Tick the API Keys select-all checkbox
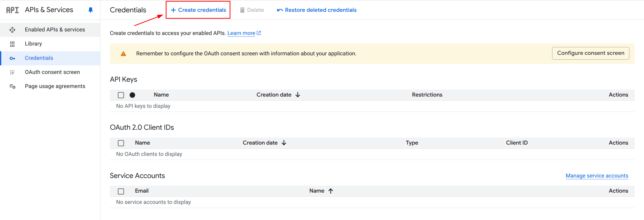 tap(121, 95)
